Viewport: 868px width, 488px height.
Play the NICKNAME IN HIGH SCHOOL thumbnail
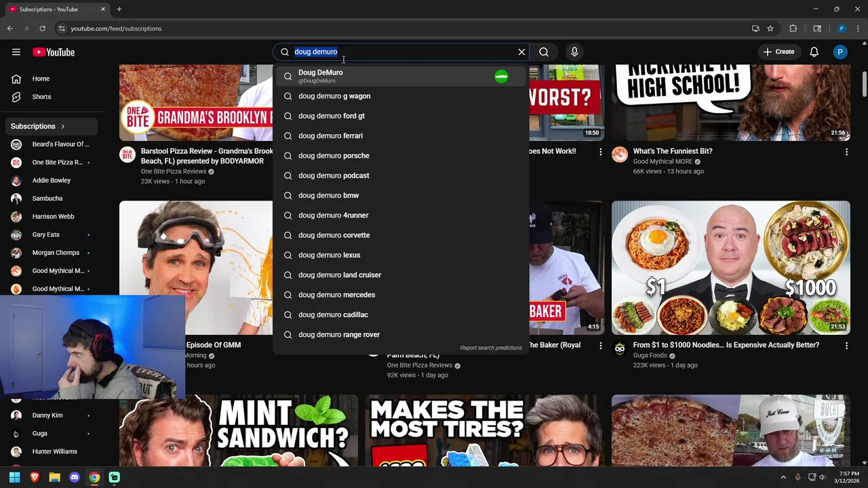pos(730,102)
